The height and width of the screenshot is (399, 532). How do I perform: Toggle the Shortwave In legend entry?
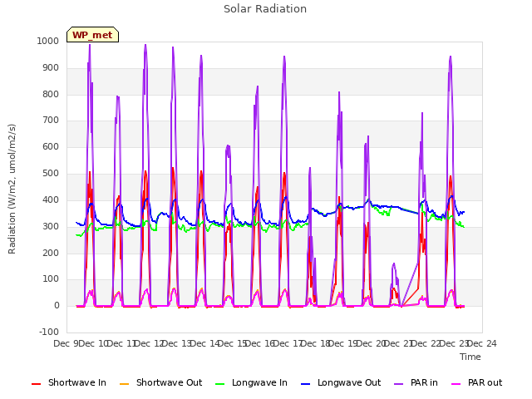click(x=68, y=382)
